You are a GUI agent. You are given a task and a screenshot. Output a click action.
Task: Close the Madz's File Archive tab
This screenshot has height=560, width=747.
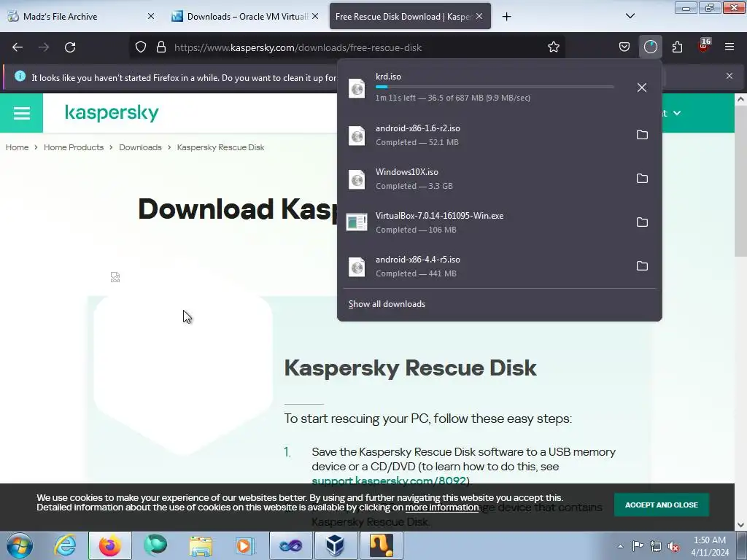click(x=150, y=16)
